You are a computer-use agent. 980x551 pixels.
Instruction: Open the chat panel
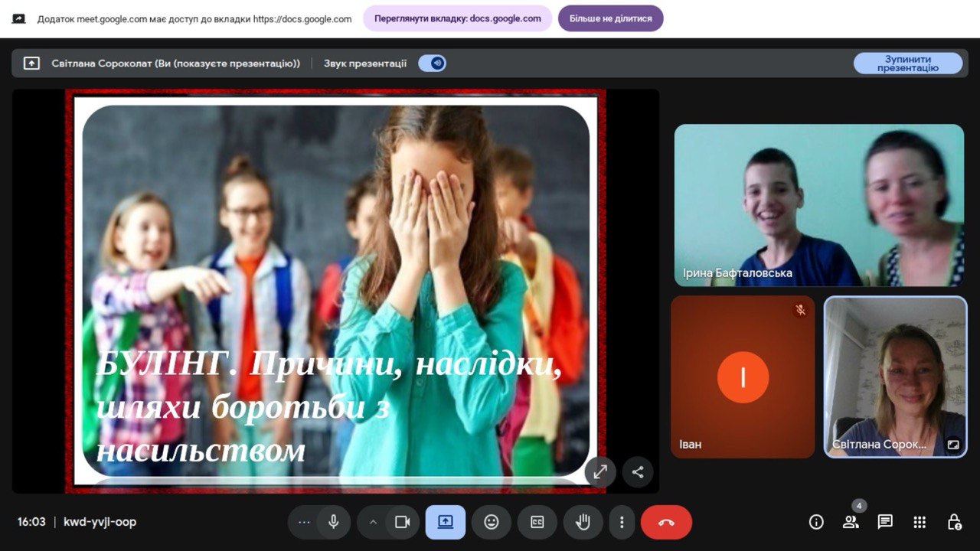coord(885,522)
